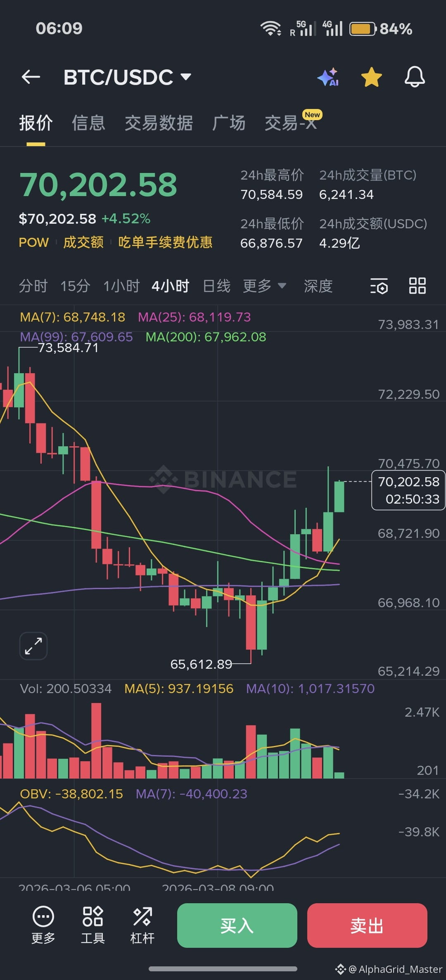
Task: Tap the red 卖出 button
Action: (367, 926)
